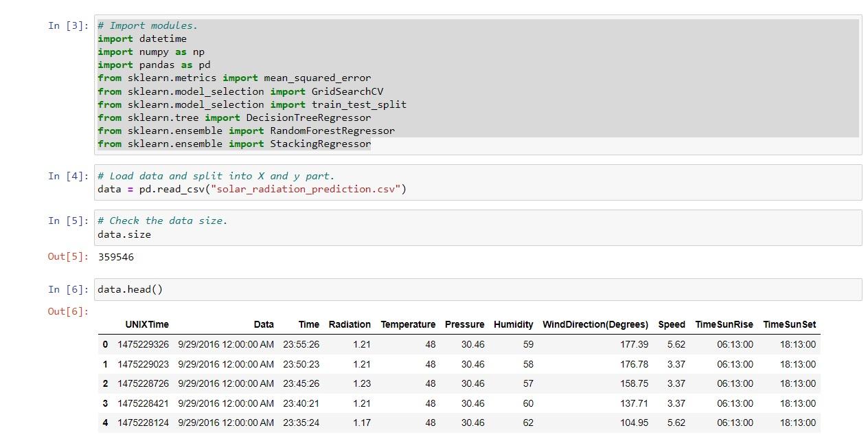The width and height of the screenshot is (868, 439).
Task: Click the UNIXTime cell 1475229326
Action: click(143, 344)
